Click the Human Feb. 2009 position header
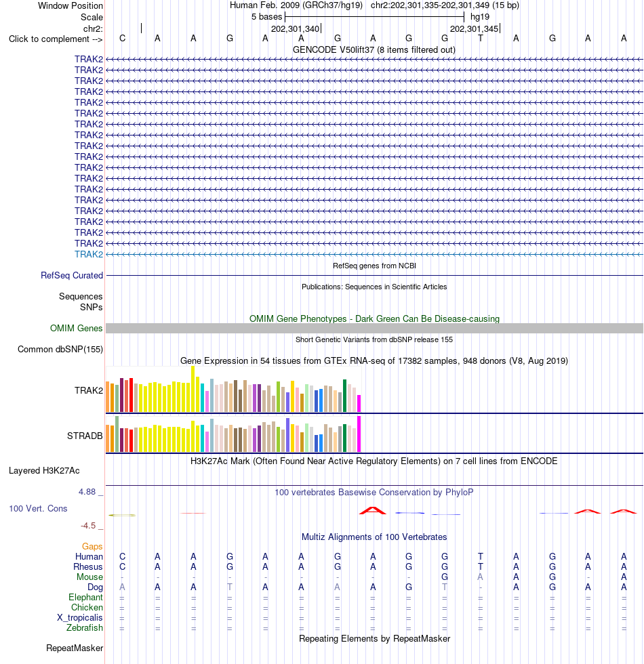The image size is (644, 664). [x=374, y=5]
